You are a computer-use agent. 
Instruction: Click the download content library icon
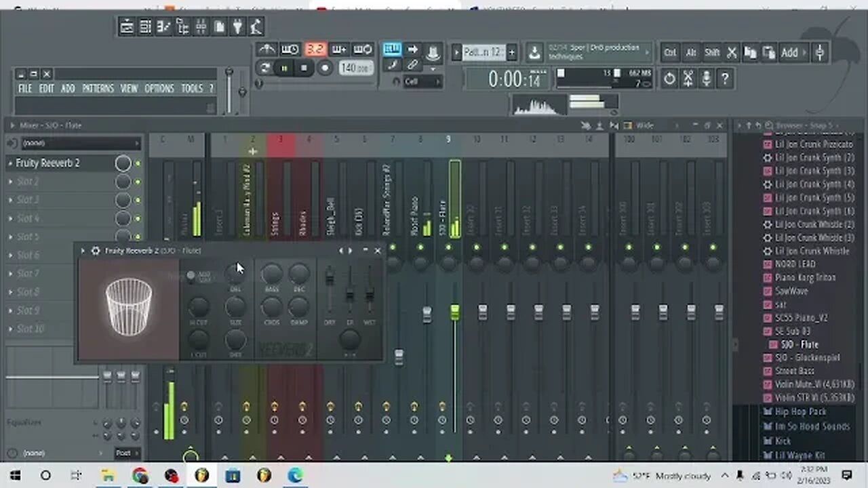click(534, 52)
